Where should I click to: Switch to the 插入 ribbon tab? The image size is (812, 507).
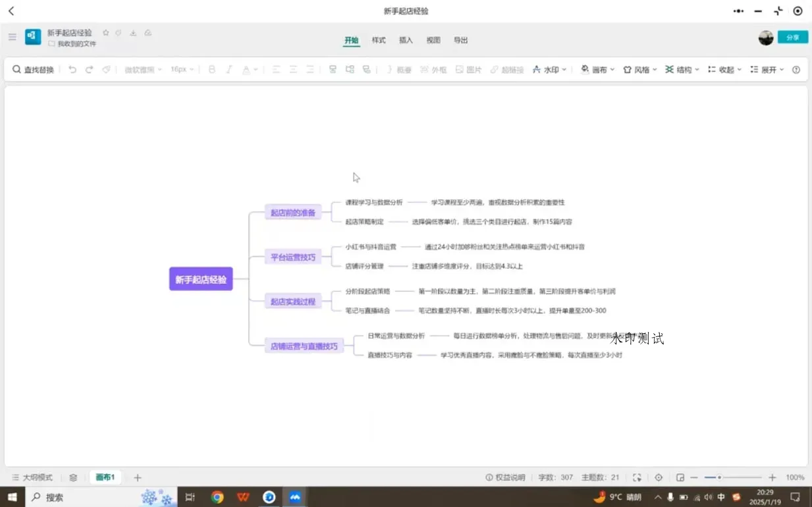pyautogui.click(x=406, y=40)
